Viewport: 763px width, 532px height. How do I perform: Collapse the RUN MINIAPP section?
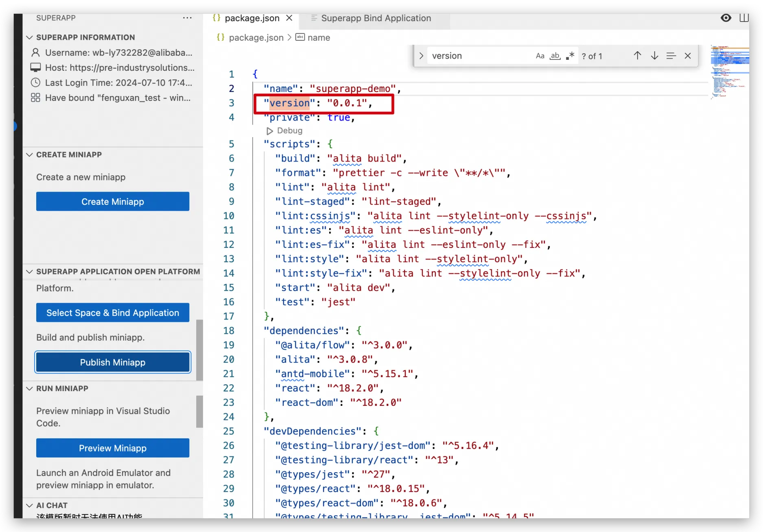click(29, 388)
